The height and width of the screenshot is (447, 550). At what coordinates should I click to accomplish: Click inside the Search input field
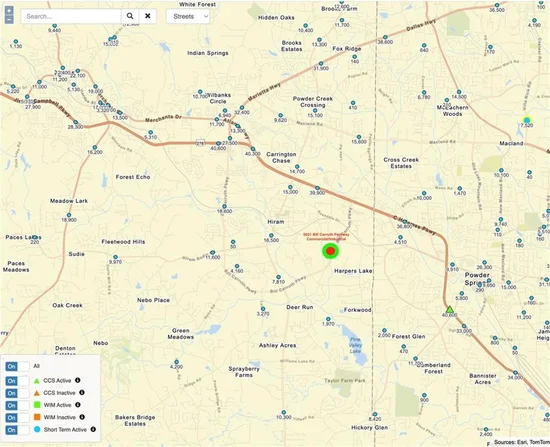click(71, 16)
